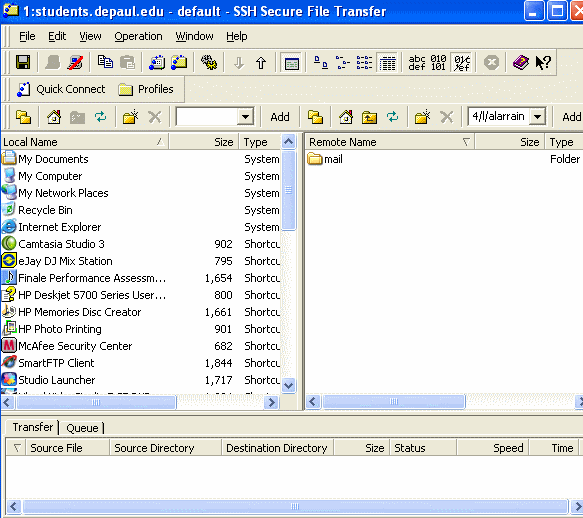Click local pane Add button
The image size is (583, 518).
tap(280, 117)
